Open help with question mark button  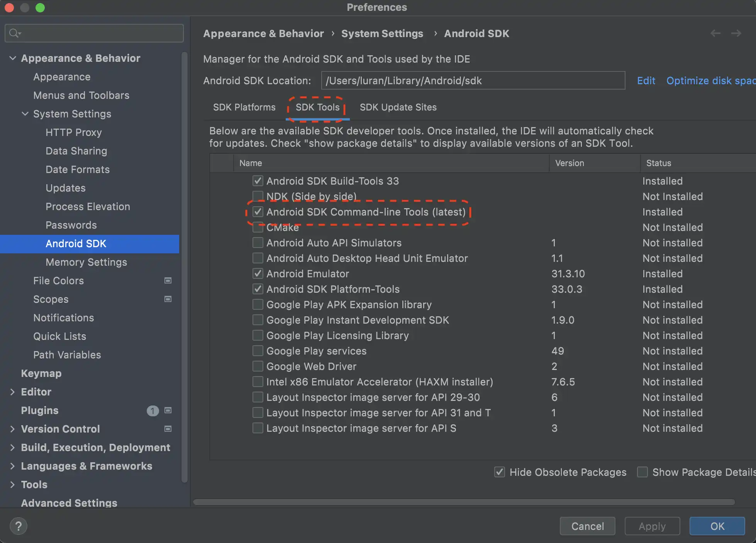click(18, 526)
